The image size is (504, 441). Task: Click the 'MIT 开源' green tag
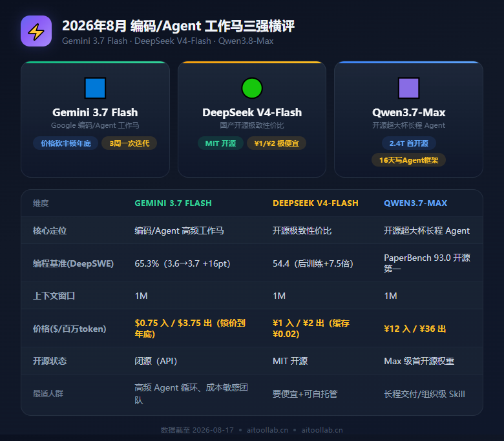point(220,143)
